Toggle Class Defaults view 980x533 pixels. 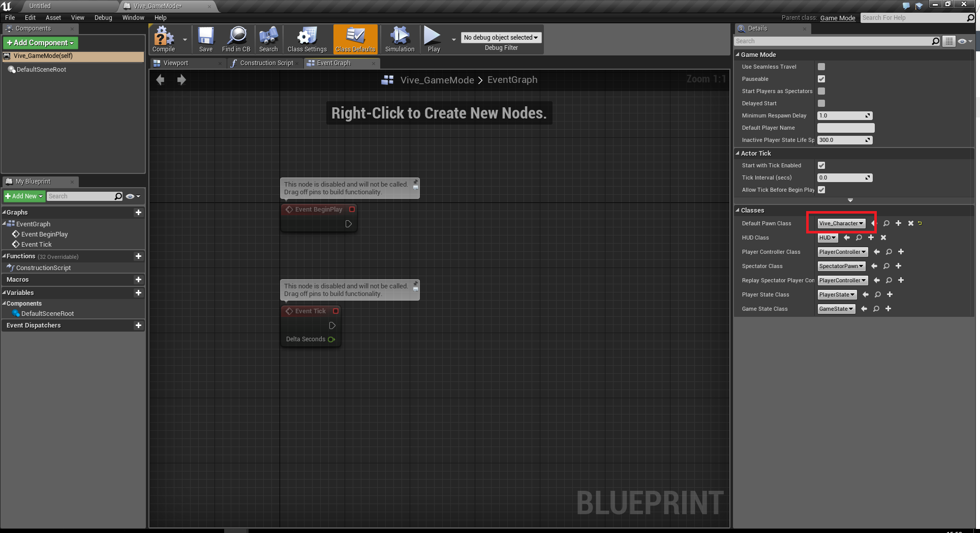(x=355, y=39)
